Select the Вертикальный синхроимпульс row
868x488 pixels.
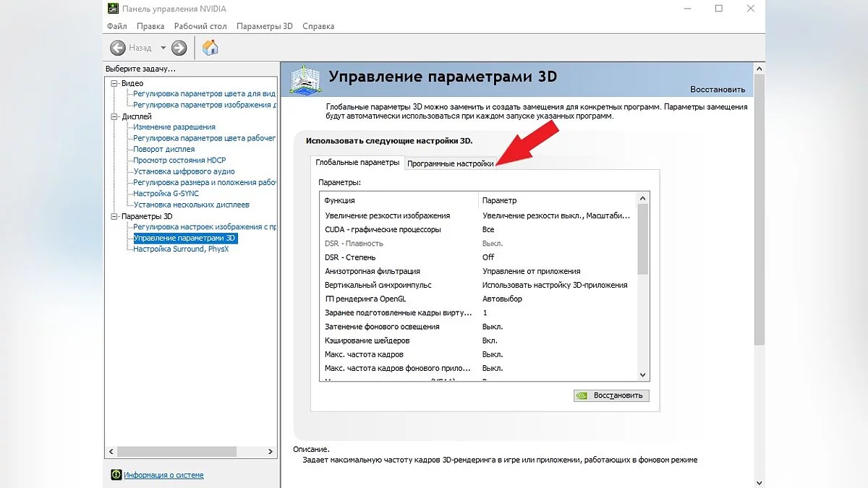[x=478, y=285]
